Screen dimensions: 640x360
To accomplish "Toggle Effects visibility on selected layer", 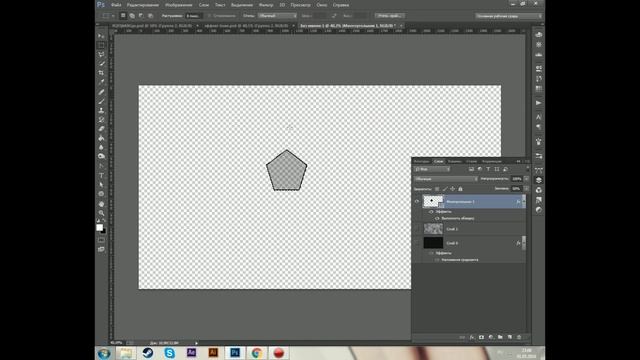I will [x=431, y=212].
